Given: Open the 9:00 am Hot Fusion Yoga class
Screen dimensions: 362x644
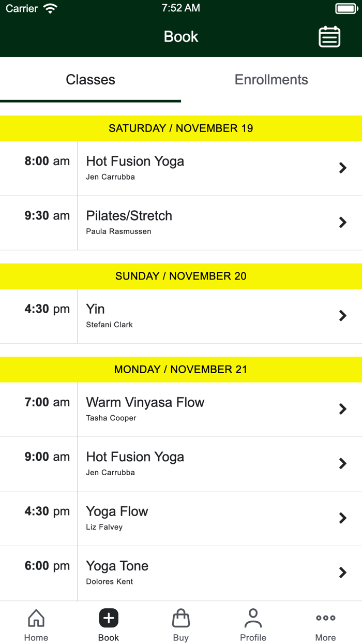Looking at the screenshot, I should tap(181, 463).
